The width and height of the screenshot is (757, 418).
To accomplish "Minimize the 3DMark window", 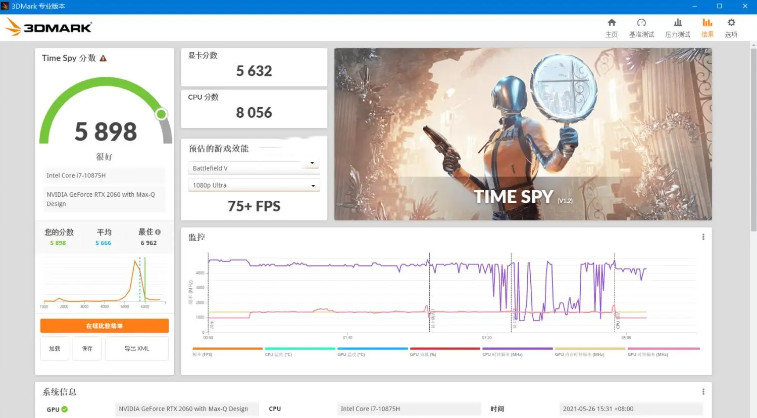I will click(694, 6).
